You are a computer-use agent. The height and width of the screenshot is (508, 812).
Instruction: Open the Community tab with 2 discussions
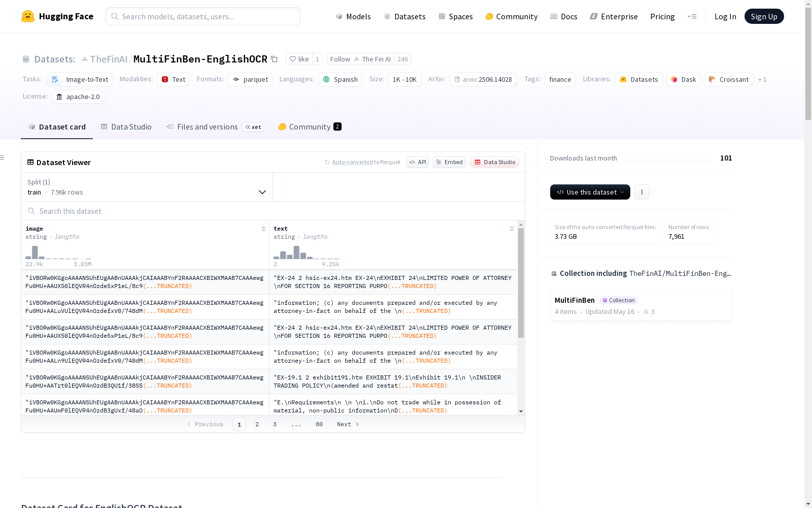click(310, 127)
